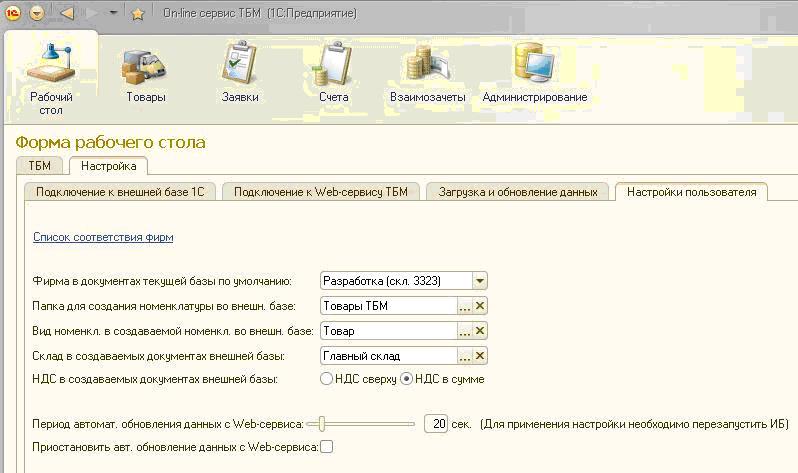798x473 pixels.
Task: Open favorites with the star icon
Action: [137, 14]
